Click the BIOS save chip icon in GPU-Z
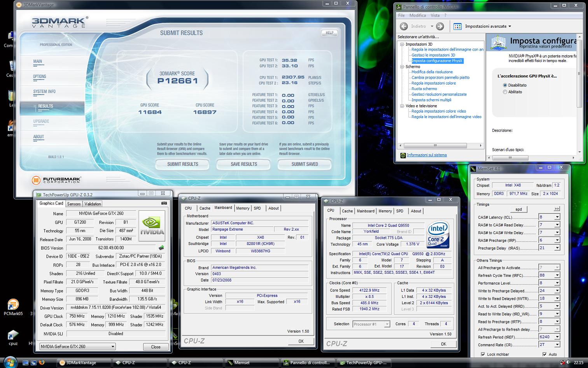 point(161,248)
